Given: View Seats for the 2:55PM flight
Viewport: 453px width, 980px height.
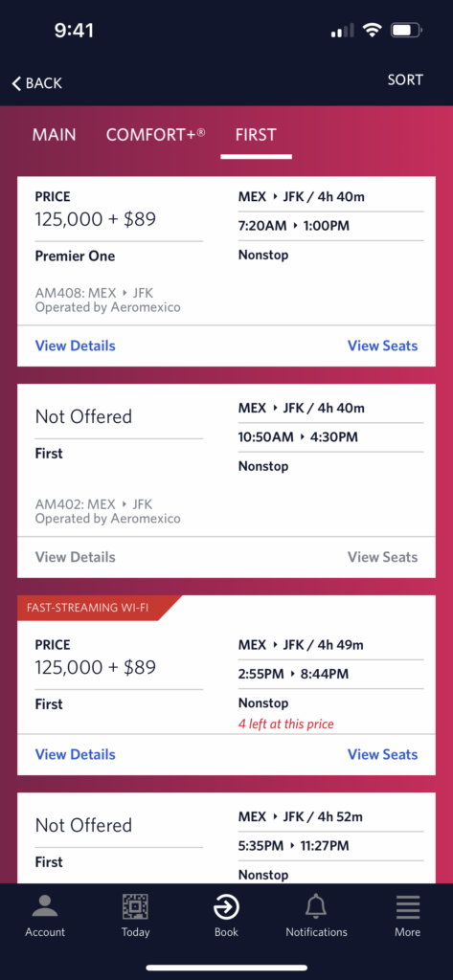Looking at the screenshot, I should 382,754.
